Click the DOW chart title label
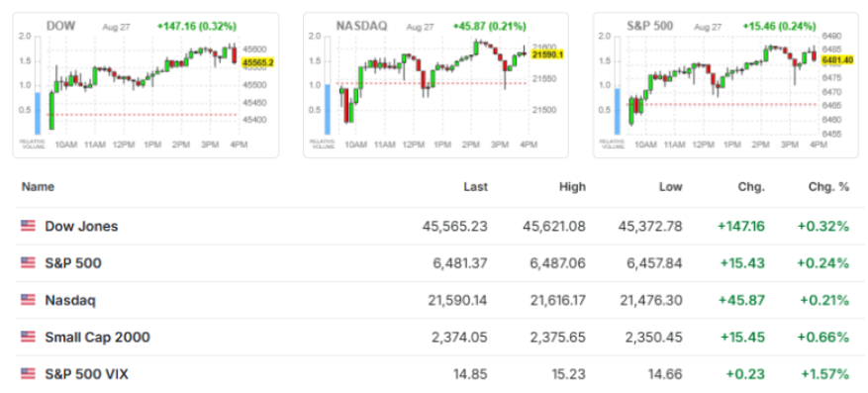Image resolution: width=868 pixels, height=393 pixels. 60,26
